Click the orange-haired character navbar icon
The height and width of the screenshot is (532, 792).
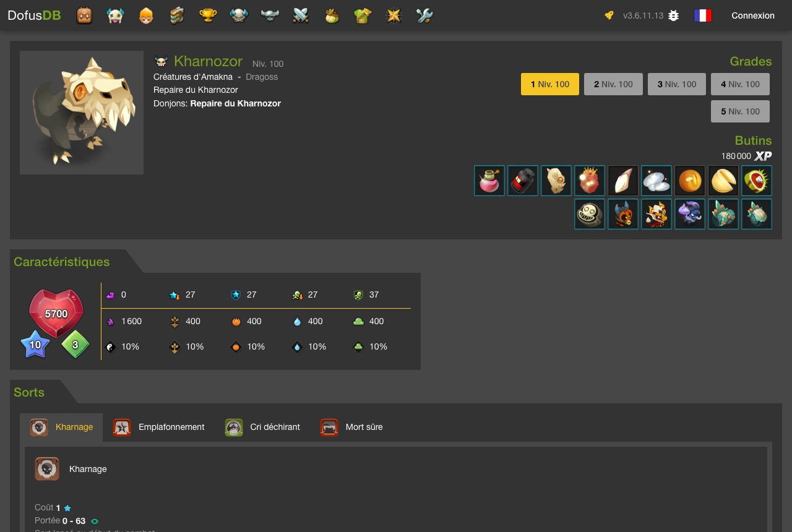coord(147,15)
